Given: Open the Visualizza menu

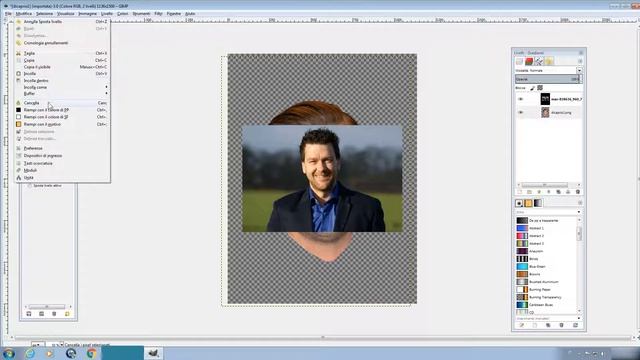Looking at the screenshot, I should [66, 13].
